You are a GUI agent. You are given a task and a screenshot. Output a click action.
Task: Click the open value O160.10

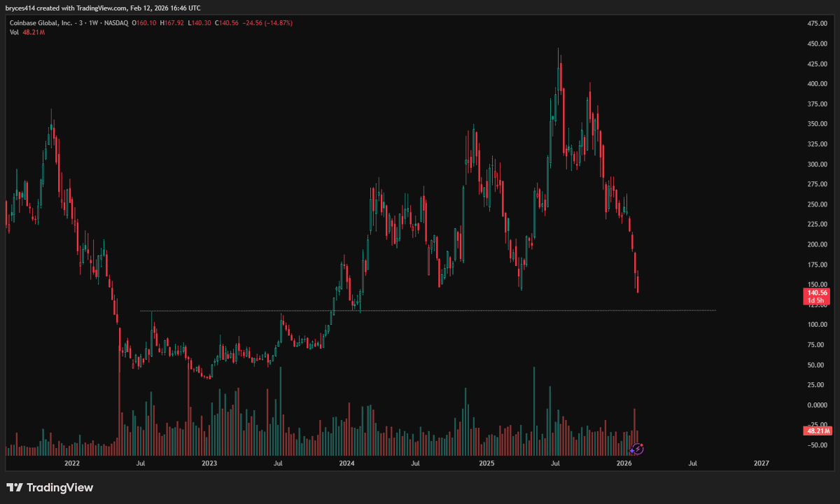pyautogui.click(x=143, y=23)
